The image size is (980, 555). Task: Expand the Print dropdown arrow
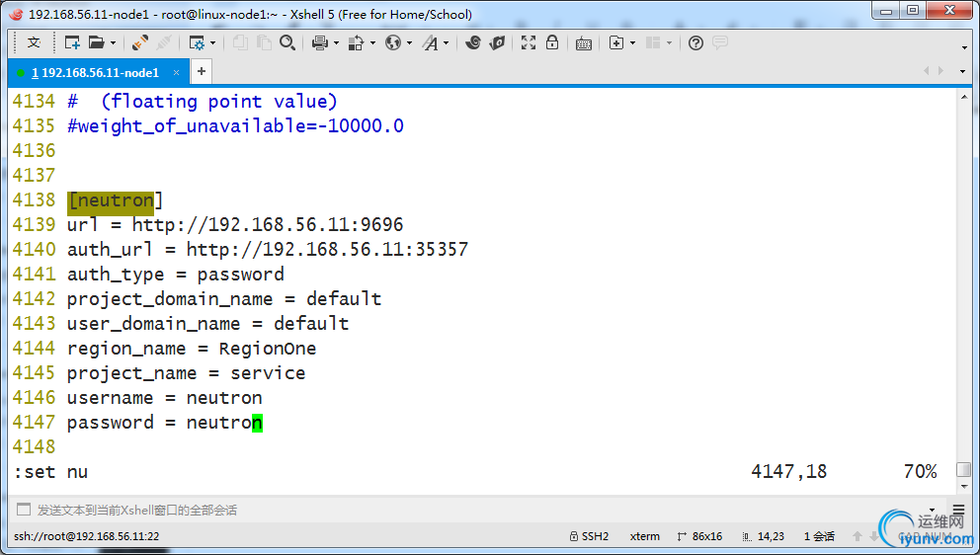(x=336, y=43)
